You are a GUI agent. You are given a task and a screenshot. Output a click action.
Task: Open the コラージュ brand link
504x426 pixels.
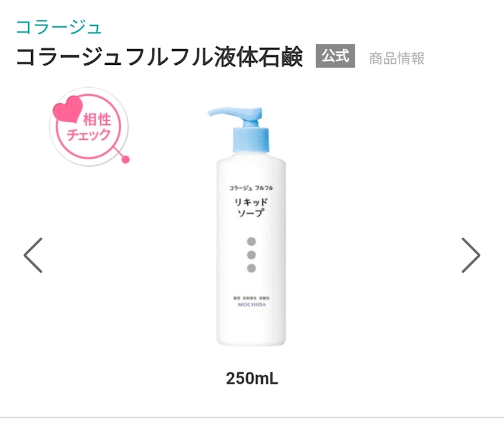coord(59,27)
